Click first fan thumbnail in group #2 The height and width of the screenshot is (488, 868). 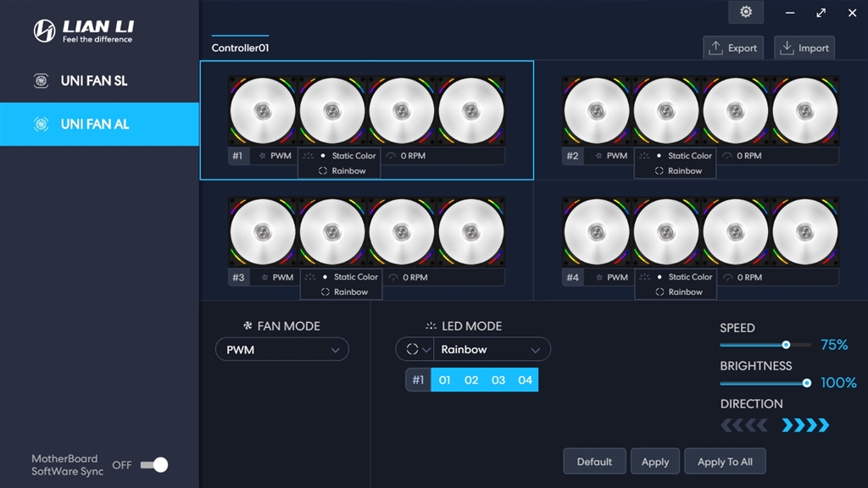click(597, 111)
